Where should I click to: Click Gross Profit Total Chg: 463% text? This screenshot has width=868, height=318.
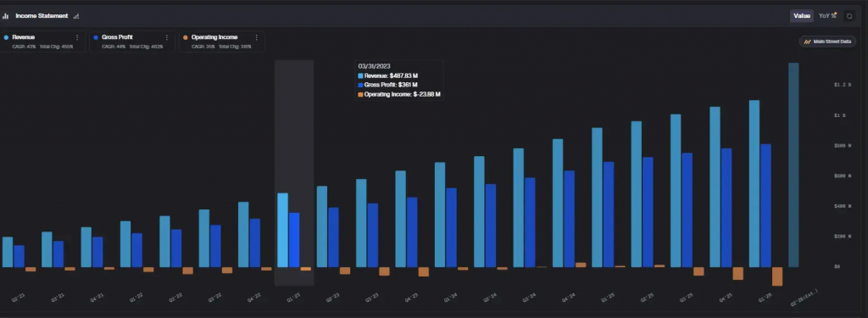tap(146, 47)
